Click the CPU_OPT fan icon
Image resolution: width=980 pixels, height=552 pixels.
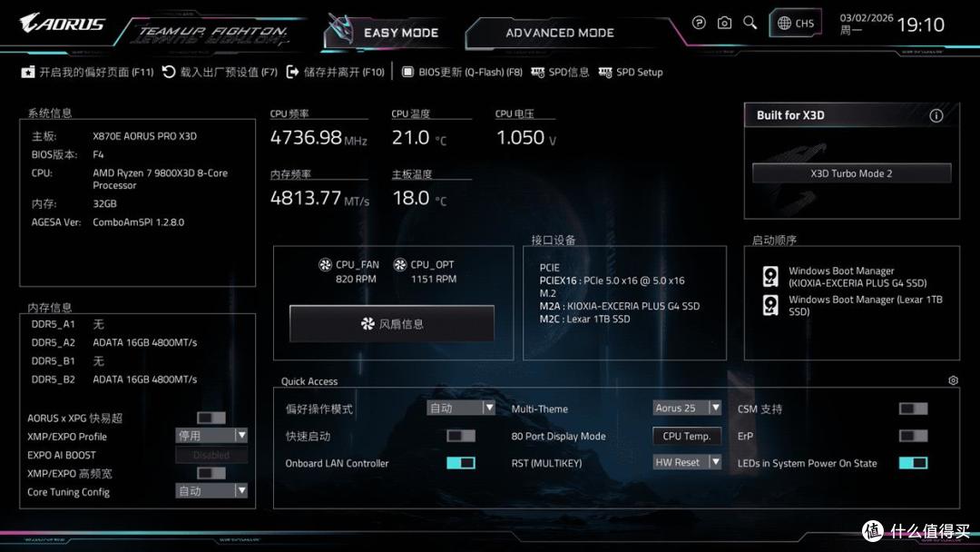(400, 264)
